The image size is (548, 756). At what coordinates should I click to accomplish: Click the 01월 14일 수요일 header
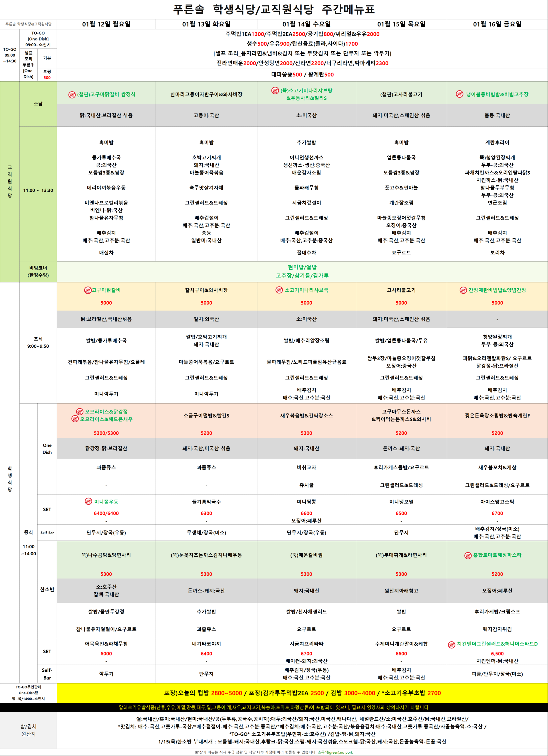306,24
